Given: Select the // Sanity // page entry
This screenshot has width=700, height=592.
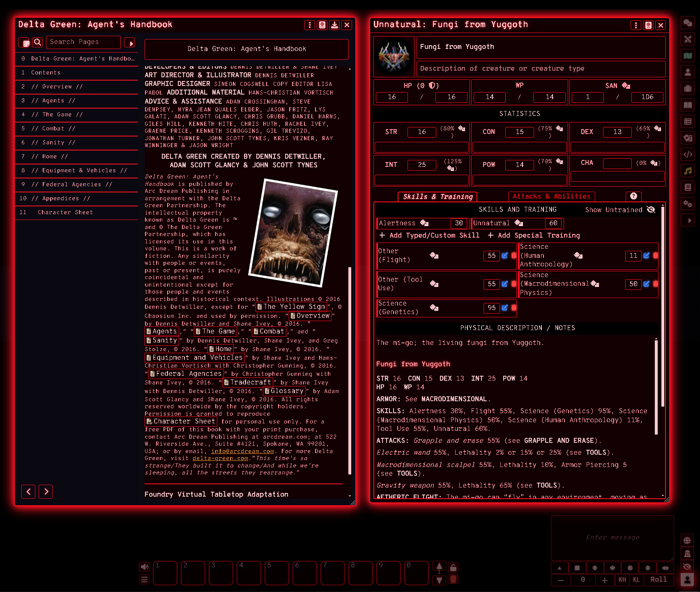Looking at the screenshot, I should tap(76, 142).
